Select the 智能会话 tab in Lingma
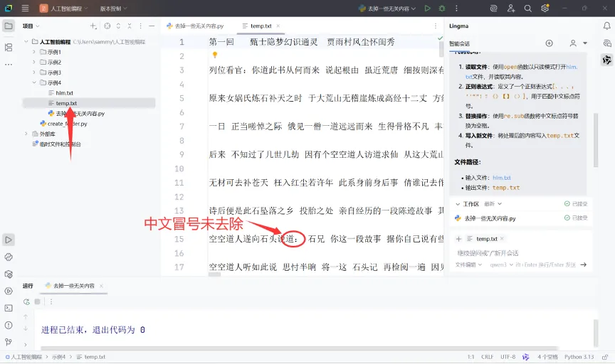Image resolution: width=615 pixels, height=364 pixels. pos(459,43)
